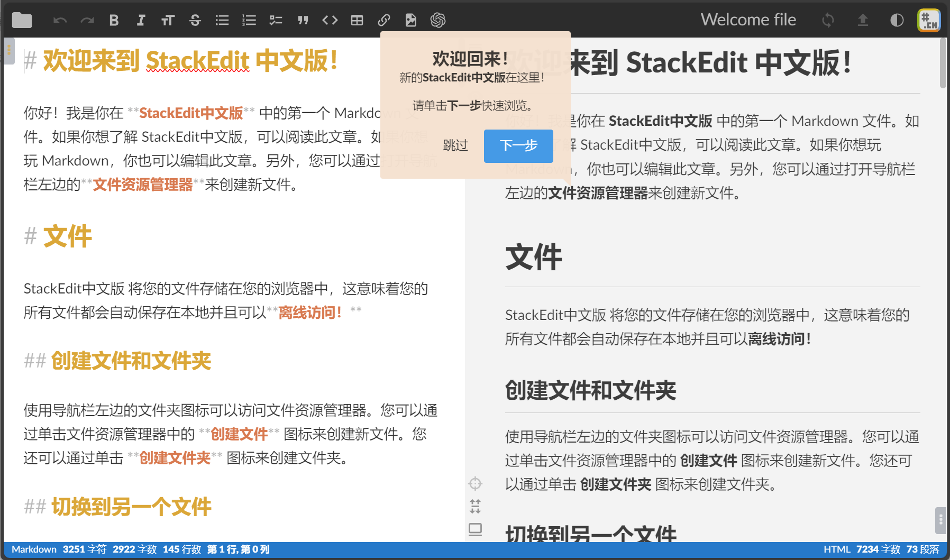Apply italic formatting
This screenshot has height=560, width=950.
[x=141, y=20]
